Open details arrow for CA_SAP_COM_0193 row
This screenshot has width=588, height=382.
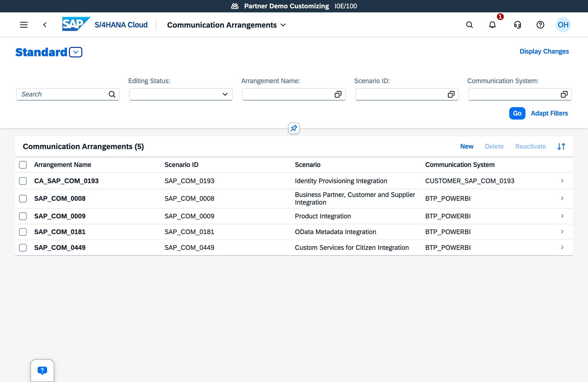coord(562,181)
